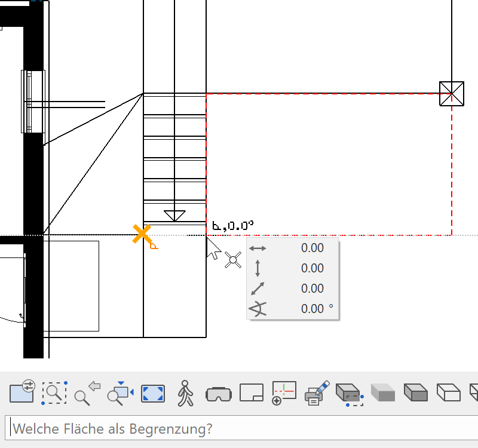
Task: Choose the shaded render mode cube
Action: [x=383, y=393]
